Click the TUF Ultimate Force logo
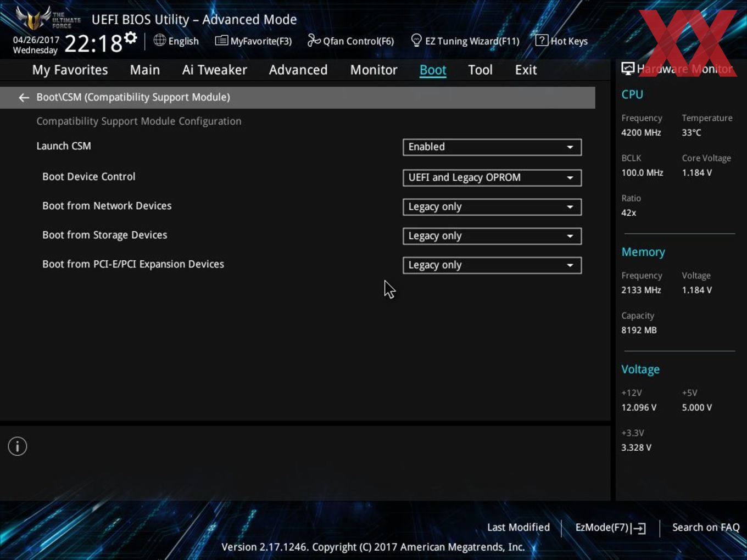This screenshot has height=560, width=747. [47, 18]
